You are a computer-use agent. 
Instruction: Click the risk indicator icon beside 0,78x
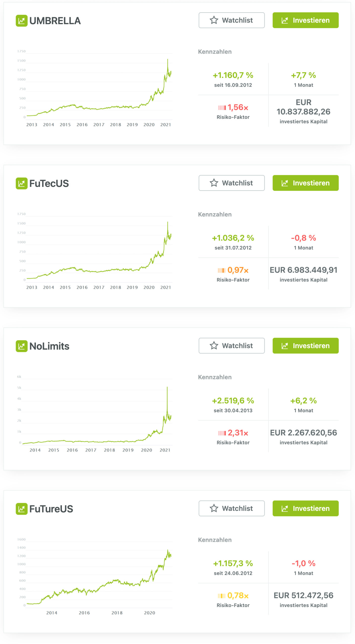221,596
